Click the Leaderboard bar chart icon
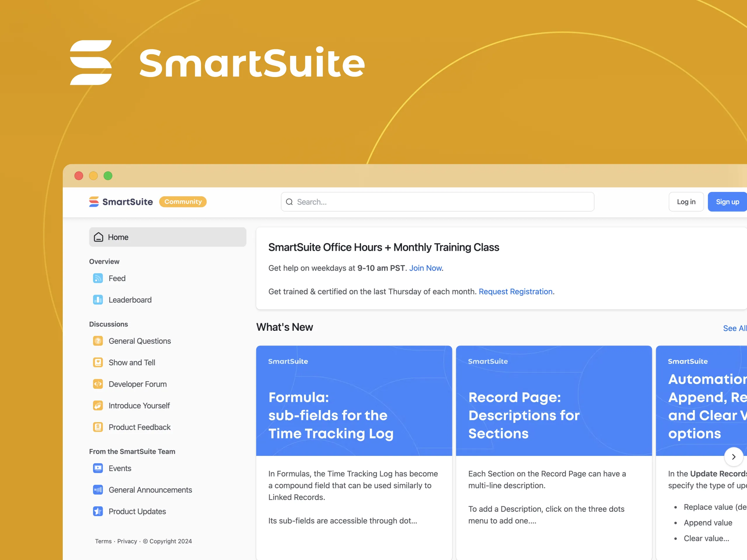 click(98, 300)
